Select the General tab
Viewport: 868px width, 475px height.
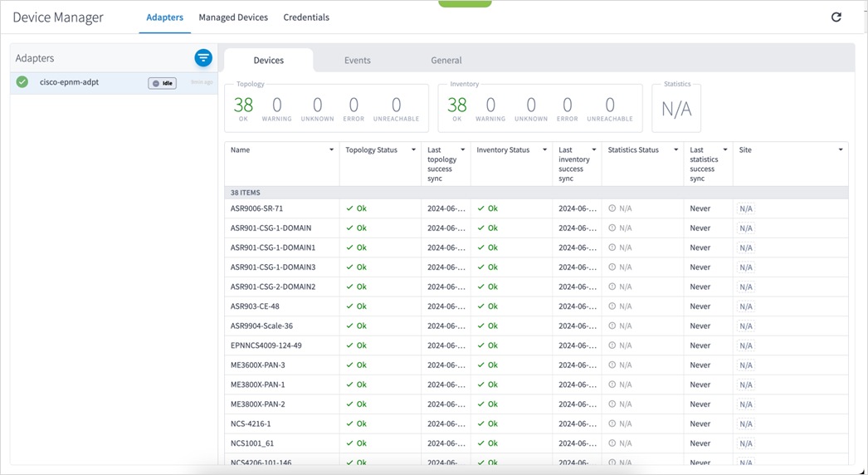coord(446,61)
